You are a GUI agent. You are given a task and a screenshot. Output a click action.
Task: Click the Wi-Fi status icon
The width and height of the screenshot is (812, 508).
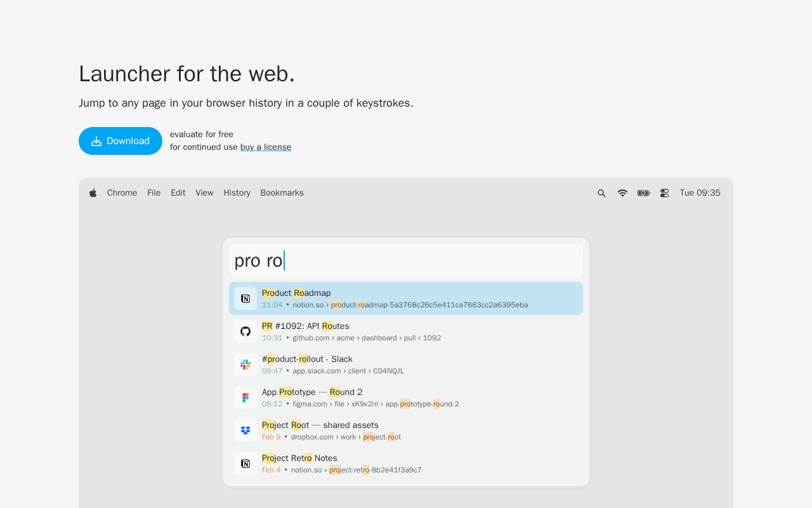622,193
